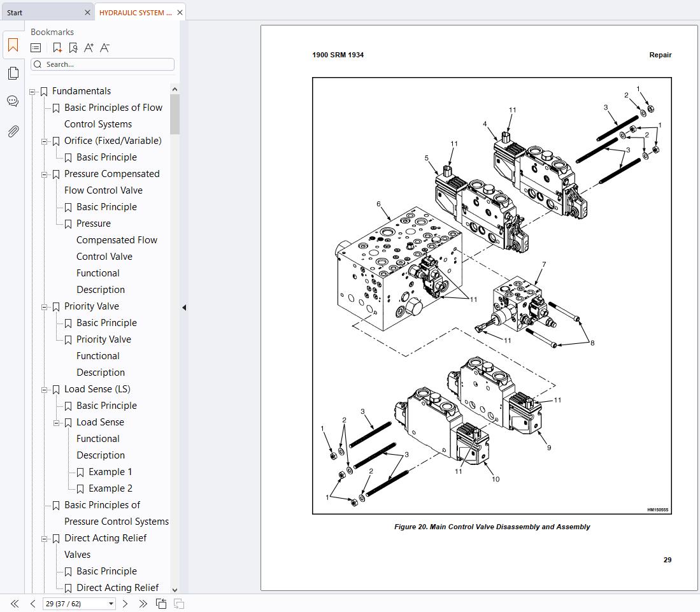
Task: Open the Bookmarks panel icon in sidebar
Action: pyautogui.click(x=13, y=45)
